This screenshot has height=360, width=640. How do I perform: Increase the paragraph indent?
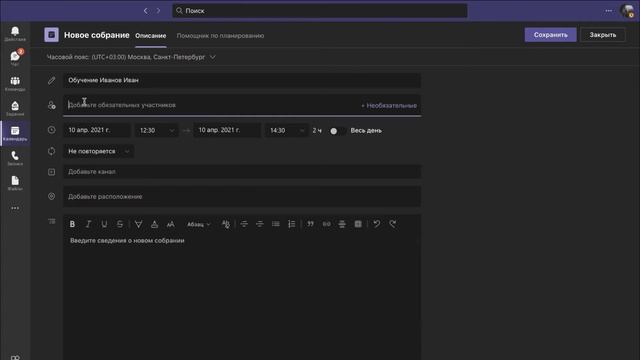260,224
